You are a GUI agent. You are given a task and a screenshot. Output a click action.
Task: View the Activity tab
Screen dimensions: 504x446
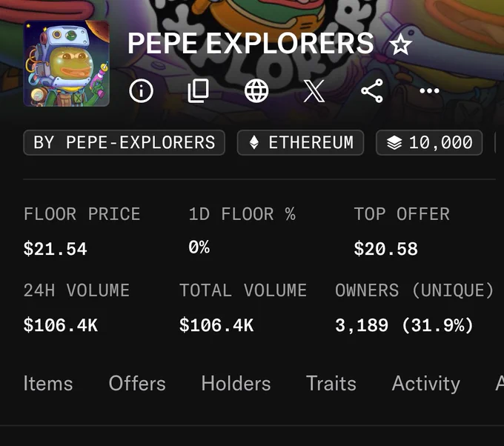tap(426, 384)
